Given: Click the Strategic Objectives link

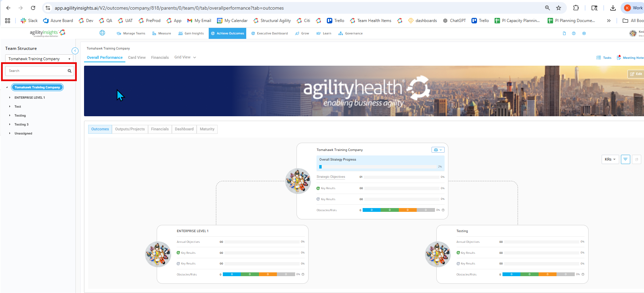Looking at the screenshot, I should coord(331,177).
